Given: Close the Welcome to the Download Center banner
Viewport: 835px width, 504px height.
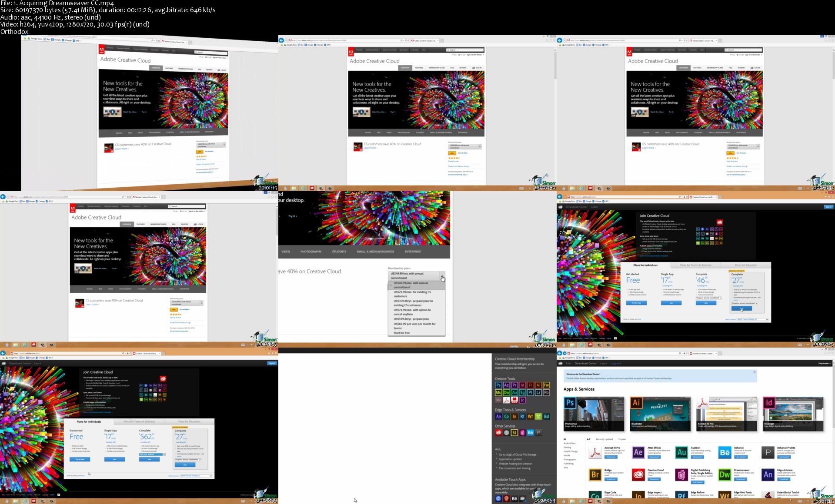Looking at the screenshot, I should (755, 372).
